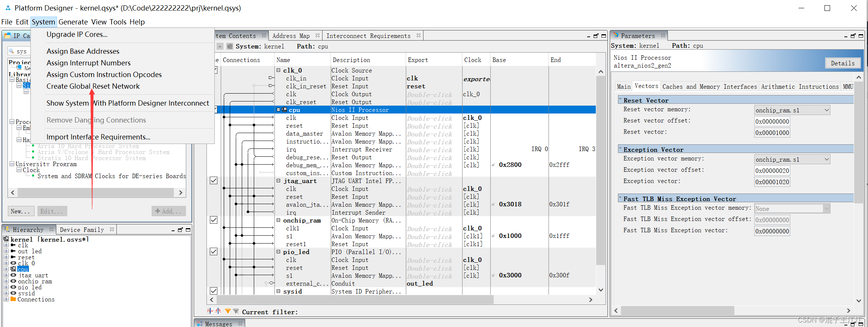Click the IP Catalog horizontal scrollbar
Image resolution: width=868 pixels, height=327 pixels.
coord(95,192)
